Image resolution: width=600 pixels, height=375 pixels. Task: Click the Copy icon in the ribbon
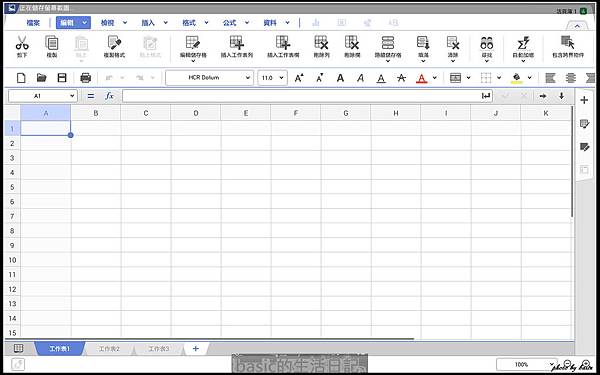[52, 43]
